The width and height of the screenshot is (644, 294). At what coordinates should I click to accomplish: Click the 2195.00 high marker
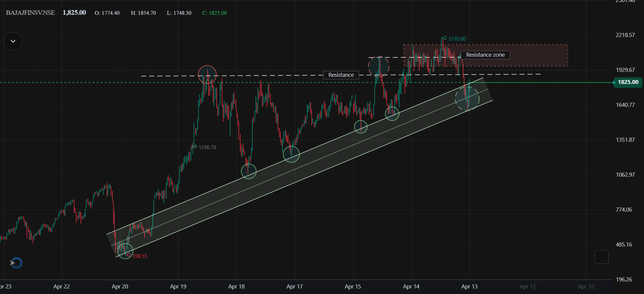point(457,39)
